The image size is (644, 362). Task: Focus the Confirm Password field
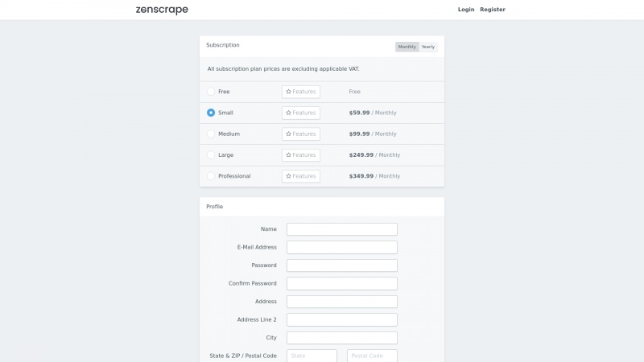(x=342, y=283)
